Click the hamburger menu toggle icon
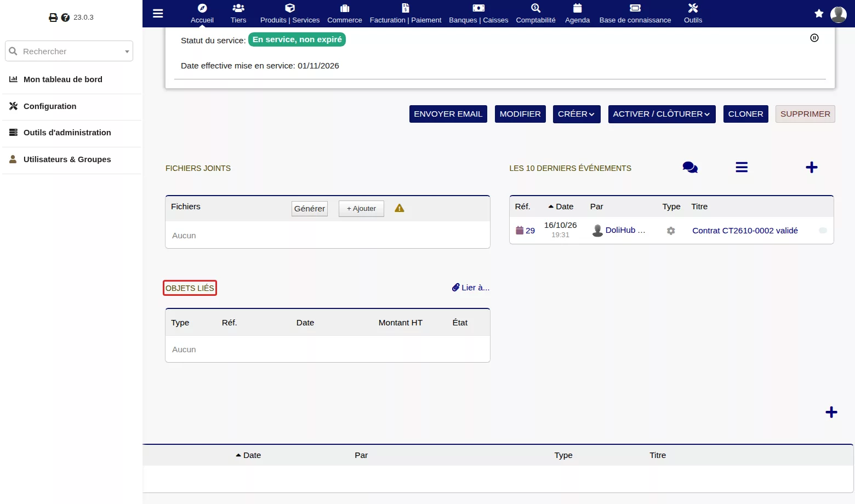The height and width of the screenshot is (504, 855). click(x=158, y=14)
